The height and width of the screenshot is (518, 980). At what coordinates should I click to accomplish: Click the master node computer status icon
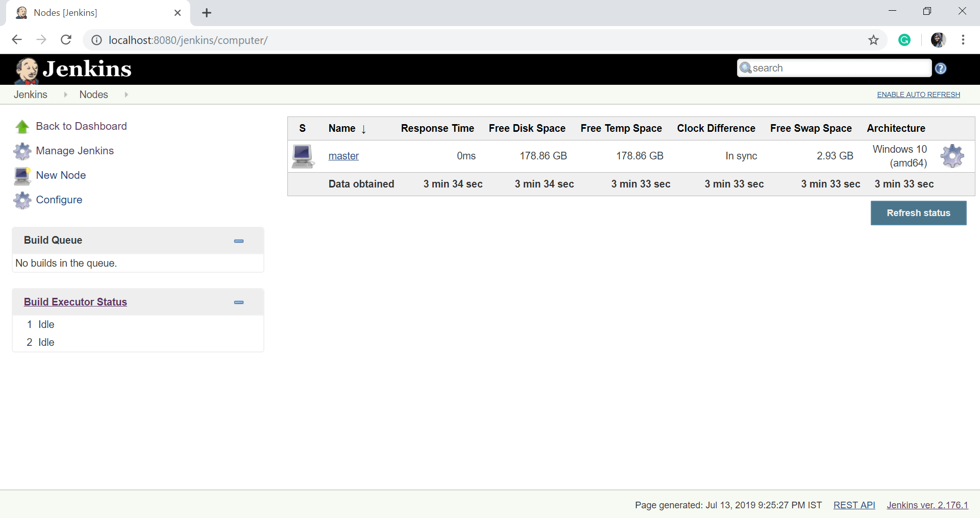(303, 156)
